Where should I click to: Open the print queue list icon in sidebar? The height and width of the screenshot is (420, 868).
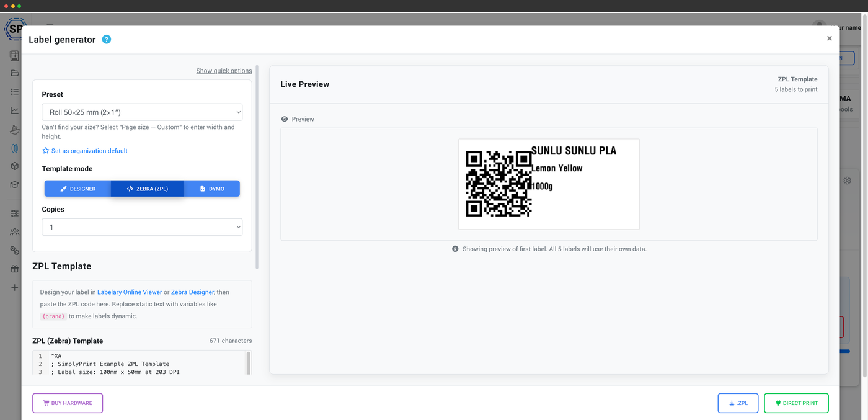15,92
